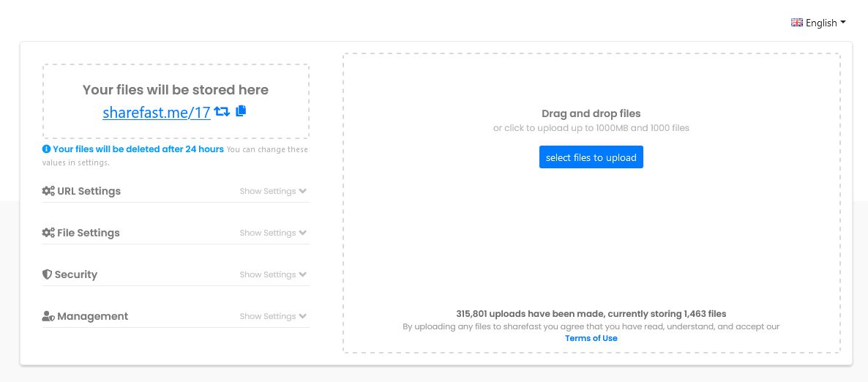Click the Management section heading
Viewport: 868px width, 382px height.
[93, 316]
